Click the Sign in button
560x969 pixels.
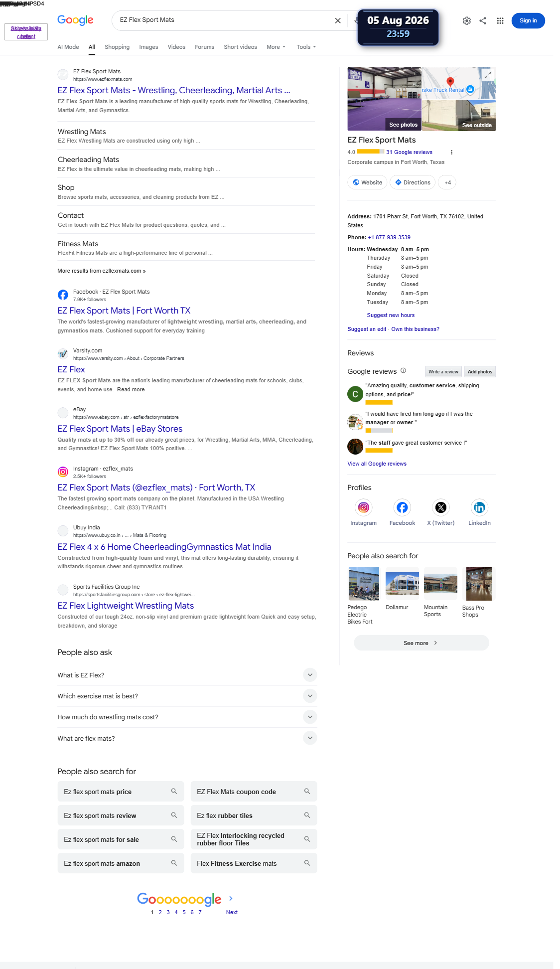point(528,20)
